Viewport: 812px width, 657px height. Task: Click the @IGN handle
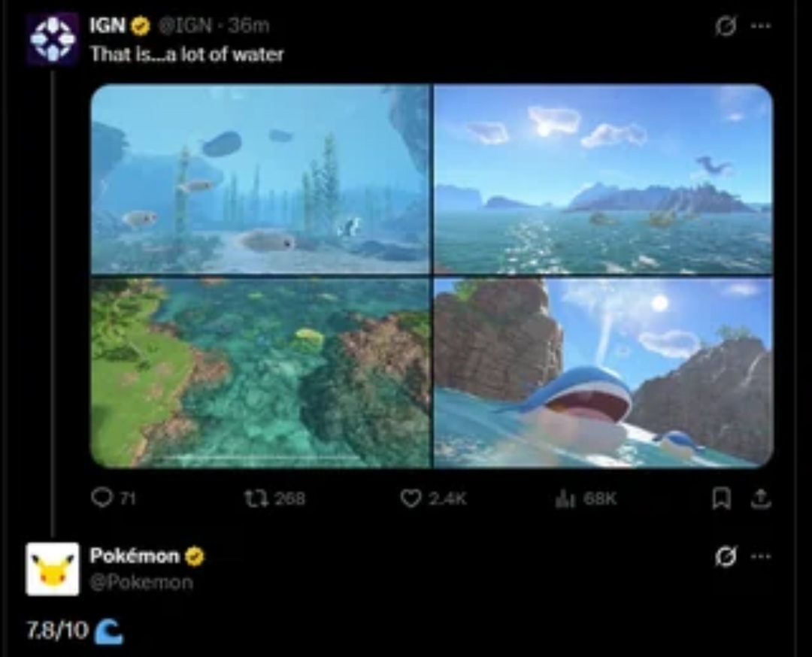pyautogui.click(x=186, y=26)
